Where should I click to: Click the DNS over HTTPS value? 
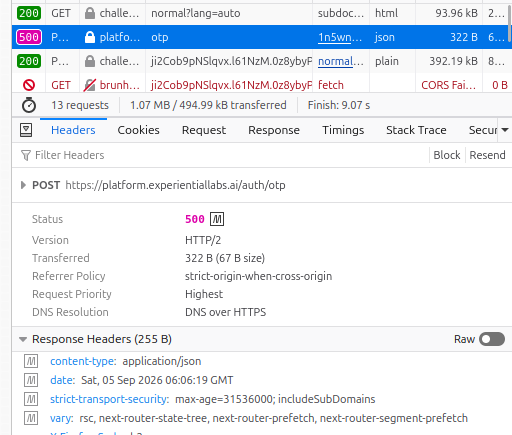[225, 312]
